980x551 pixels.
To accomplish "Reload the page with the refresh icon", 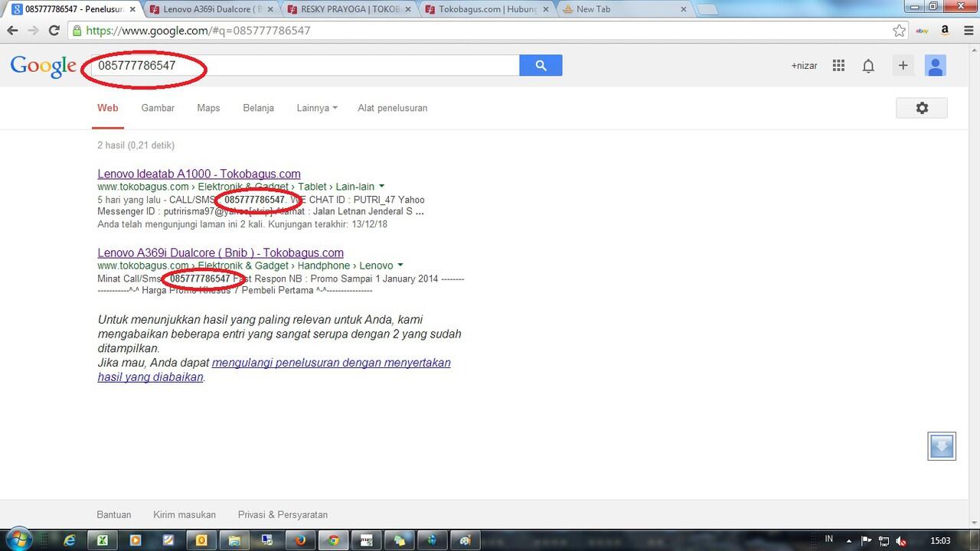I will 54,31.
